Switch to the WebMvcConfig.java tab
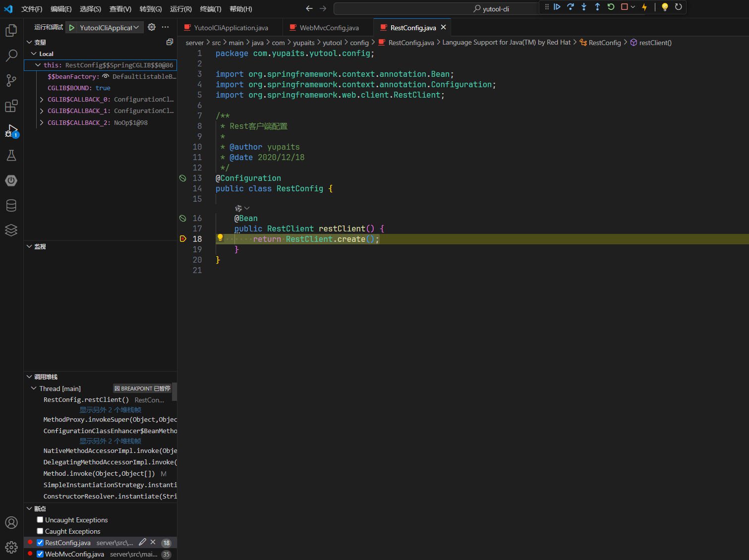This screenshot has height=560, width=749. [x=329, y=28]
